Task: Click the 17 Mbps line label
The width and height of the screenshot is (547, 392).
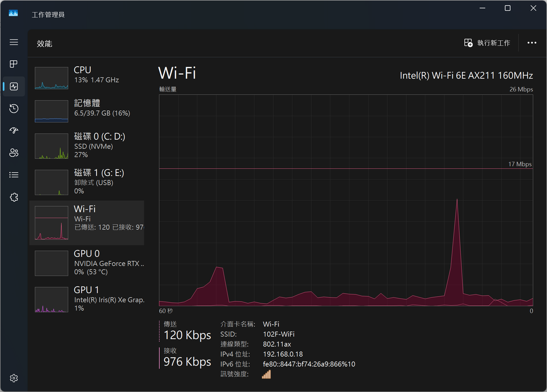Action: (x=520, y=164)
